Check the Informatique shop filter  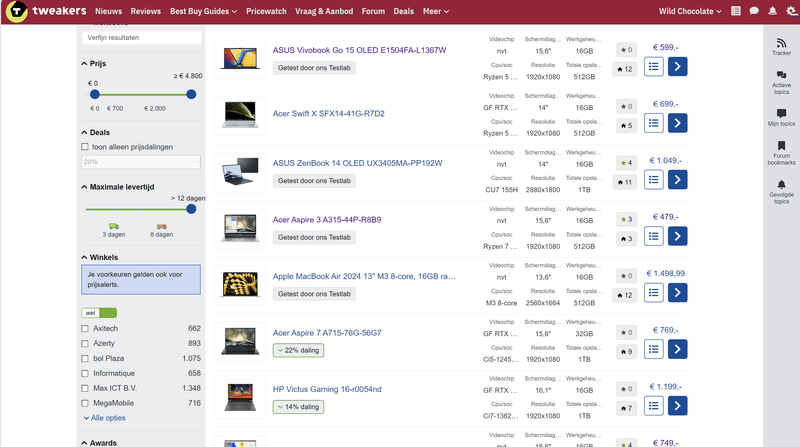[x=85, y=374]
